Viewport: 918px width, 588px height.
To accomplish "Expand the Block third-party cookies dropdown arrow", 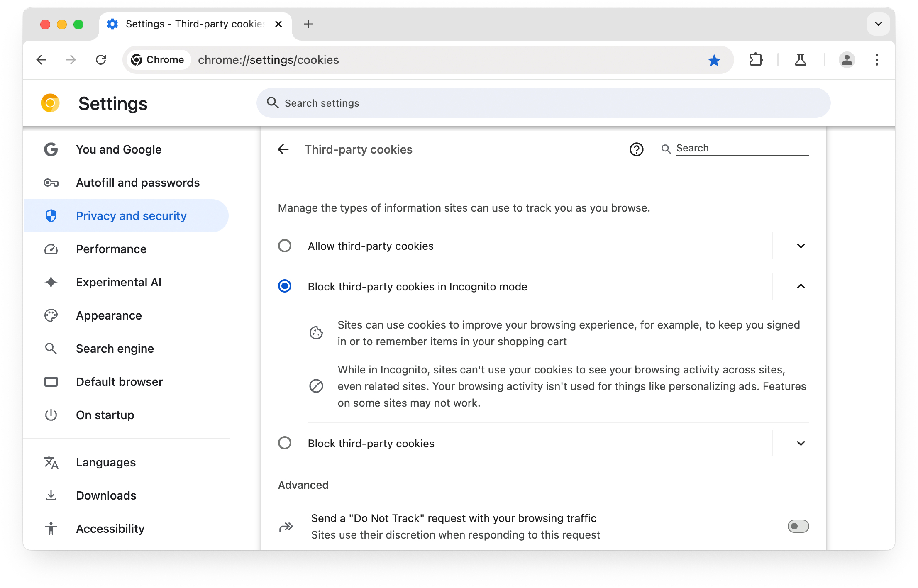I will click(x=801, y=443).
